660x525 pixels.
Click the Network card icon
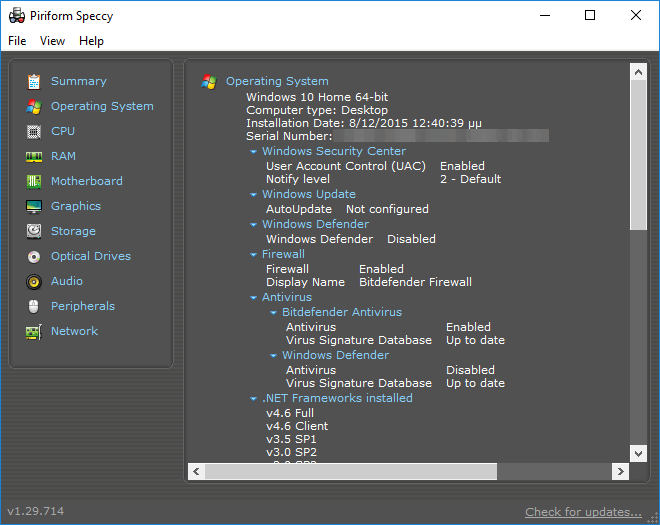pyautogui.click(x=34, y=332)
